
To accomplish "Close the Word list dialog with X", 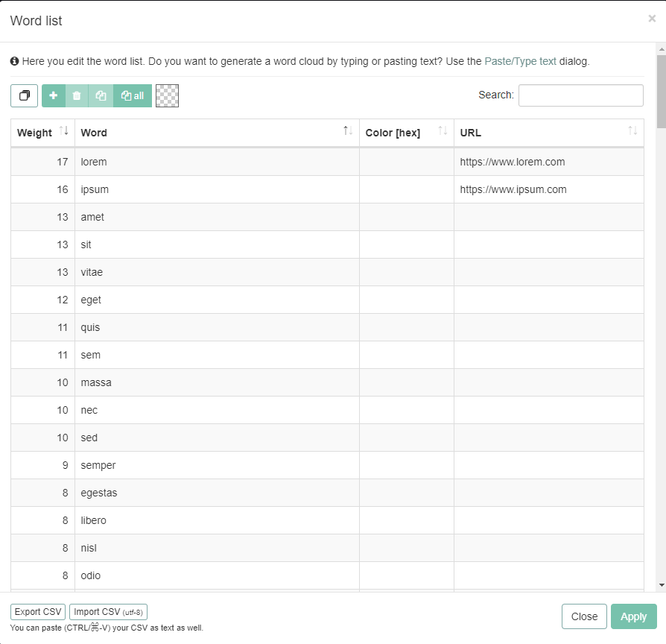I will [652, 19].
